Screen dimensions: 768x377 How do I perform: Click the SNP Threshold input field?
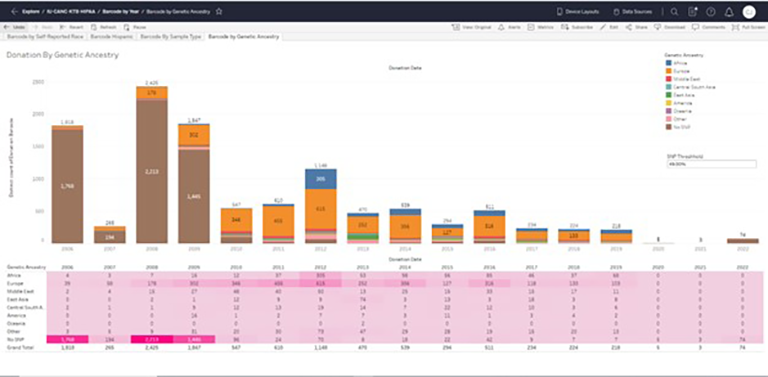tap(711, 165)
